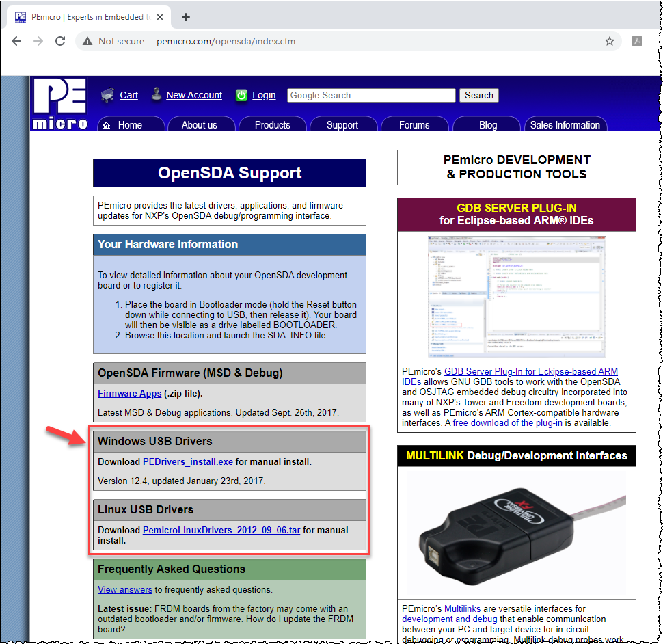Screen dimensions: 663x644
Task: Click the Windows USB Drivers header
Action: [230, 442]
